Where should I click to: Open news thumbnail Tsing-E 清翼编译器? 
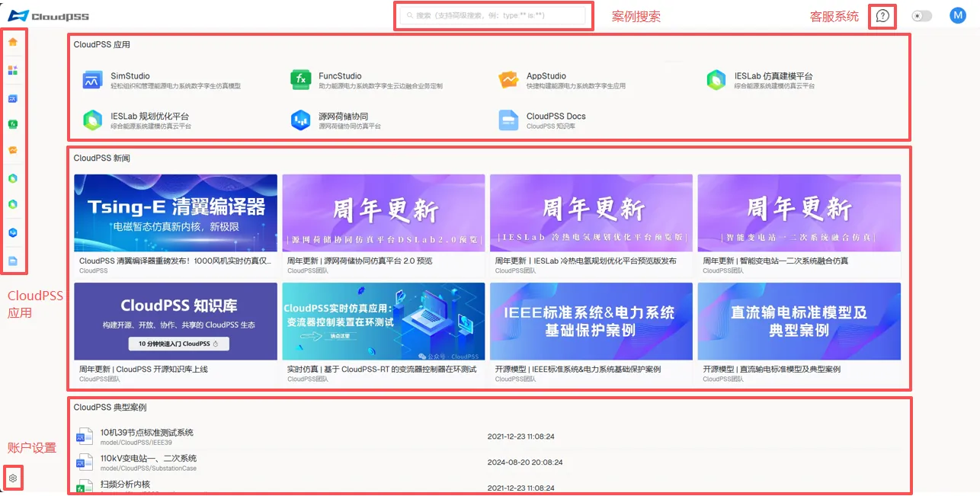(176, 213)
